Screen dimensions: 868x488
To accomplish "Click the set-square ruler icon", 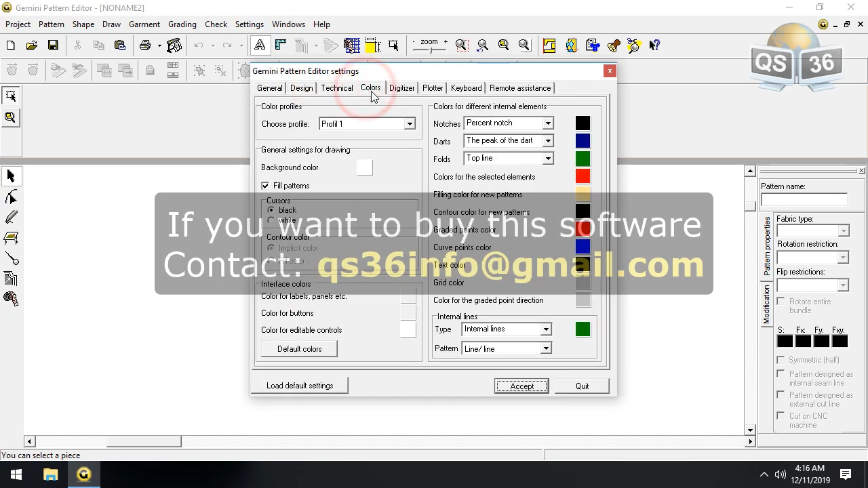I will pyautogui.click(x=281, y=45).
